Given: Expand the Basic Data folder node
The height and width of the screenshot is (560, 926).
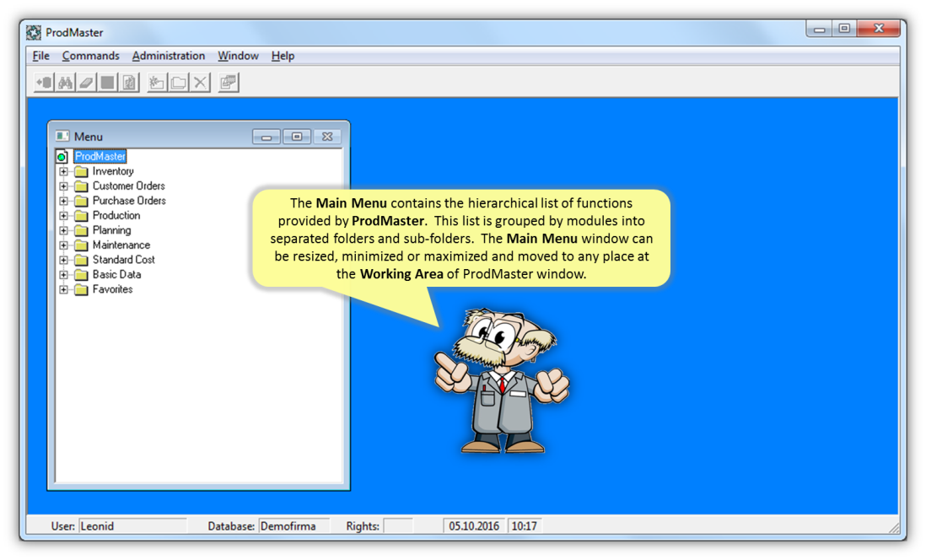Looking at the screenshot, I should [x=64, y=275].
